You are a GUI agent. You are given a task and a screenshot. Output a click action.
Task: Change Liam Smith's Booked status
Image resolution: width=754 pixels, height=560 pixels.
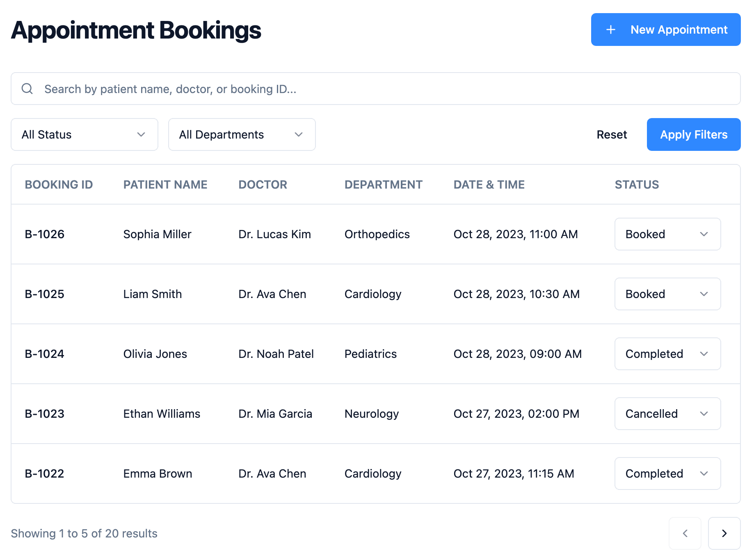point(667,294)
